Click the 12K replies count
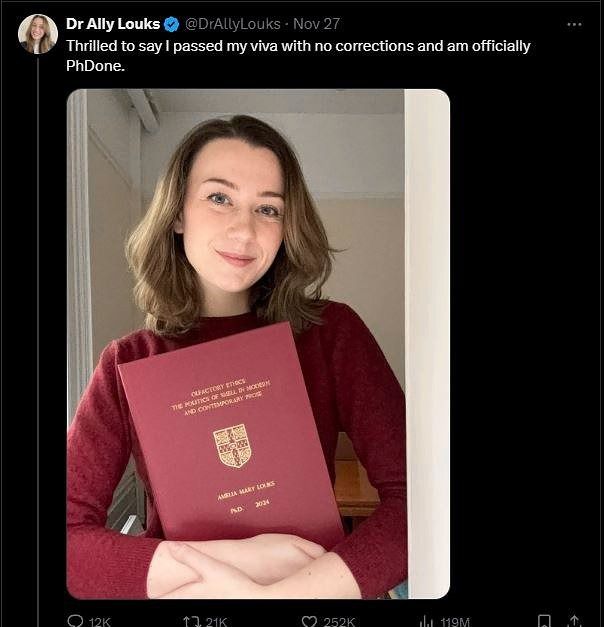Screen dimensions: 604x627 coord(100,621)
